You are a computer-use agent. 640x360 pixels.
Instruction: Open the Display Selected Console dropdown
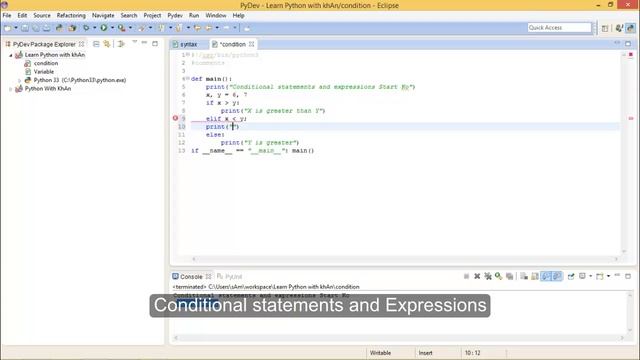click(x=590, y=276)
